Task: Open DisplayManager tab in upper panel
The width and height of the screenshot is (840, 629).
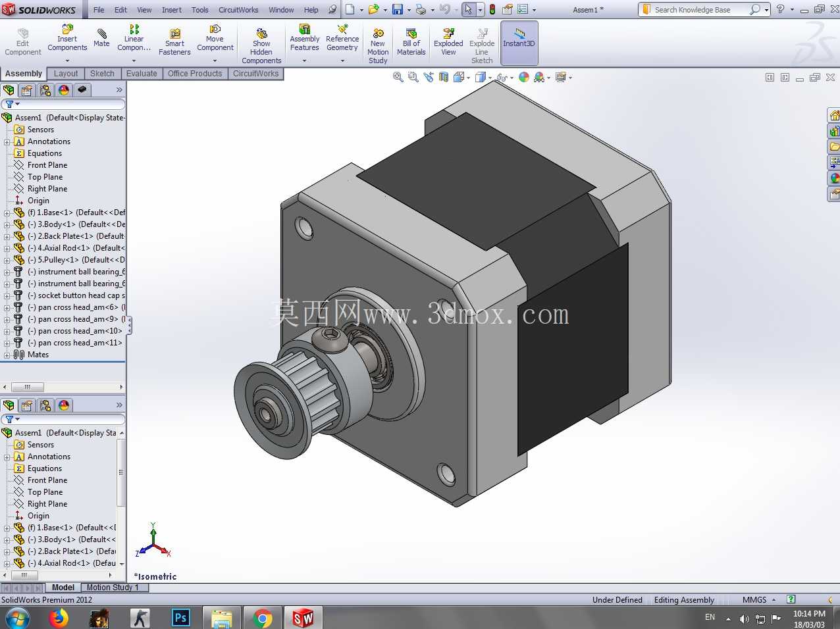Action: (64, 90)
